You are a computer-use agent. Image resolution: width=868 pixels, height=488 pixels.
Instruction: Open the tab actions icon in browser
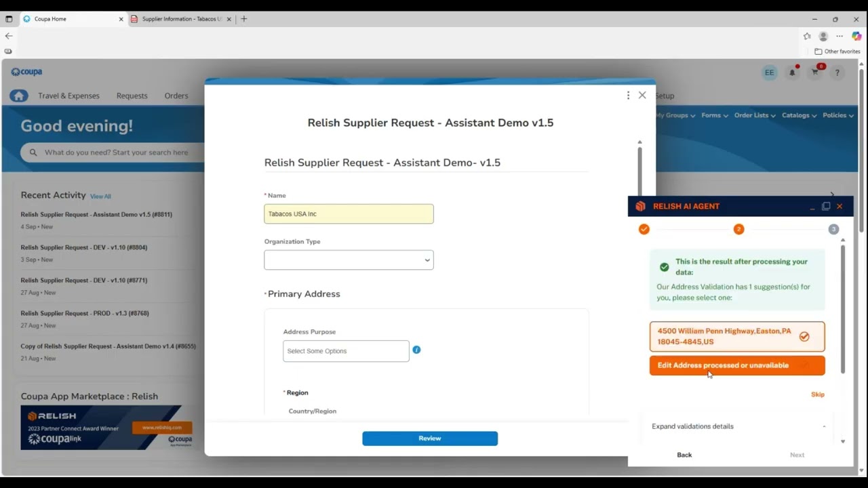point(9,19)
